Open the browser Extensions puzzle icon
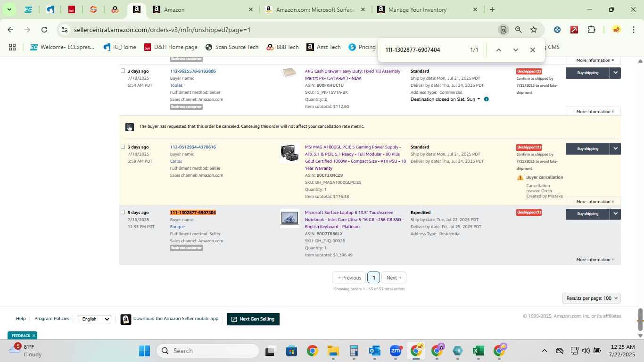644x362 pixels. click(591, 30)
